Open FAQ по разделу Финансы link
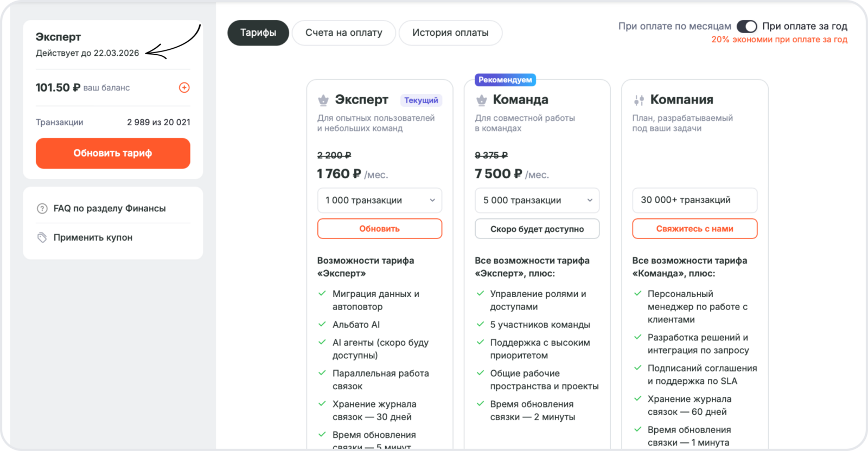The width and height of the screenshot is (868, 451). tap(110, 209)
